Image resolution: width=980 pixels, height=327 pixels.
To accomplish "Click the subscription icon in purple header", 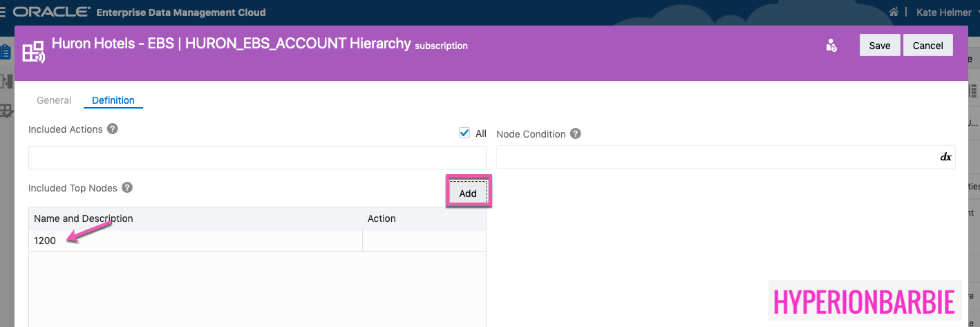I will click(34, 53).
